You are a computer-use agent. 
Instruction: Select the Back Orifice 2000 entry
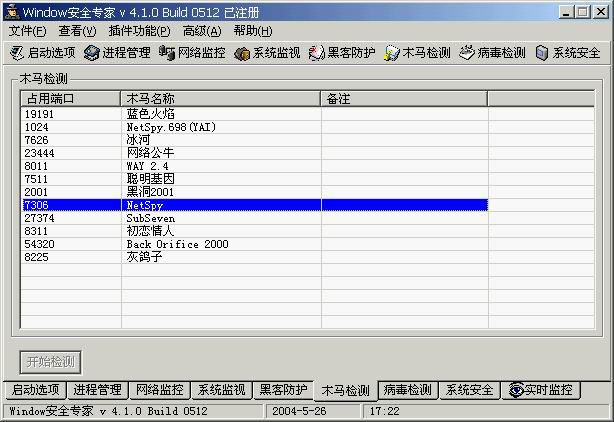255,244
